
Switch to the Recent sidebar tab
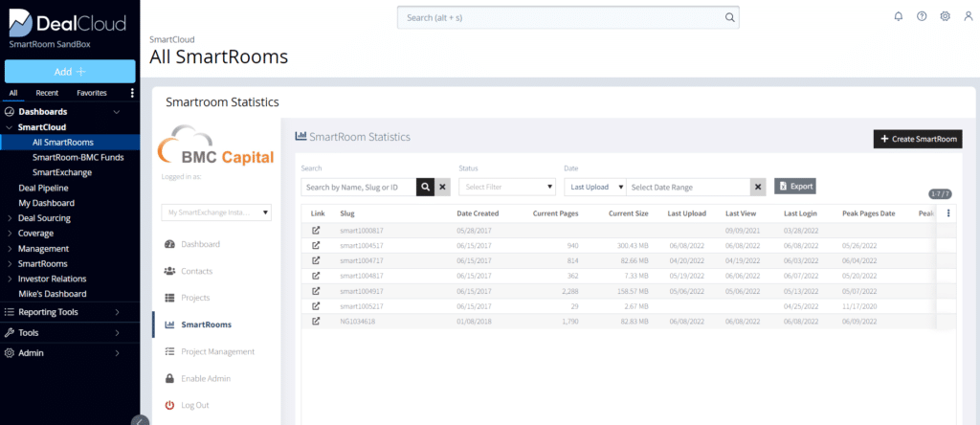tap(47, 93)
